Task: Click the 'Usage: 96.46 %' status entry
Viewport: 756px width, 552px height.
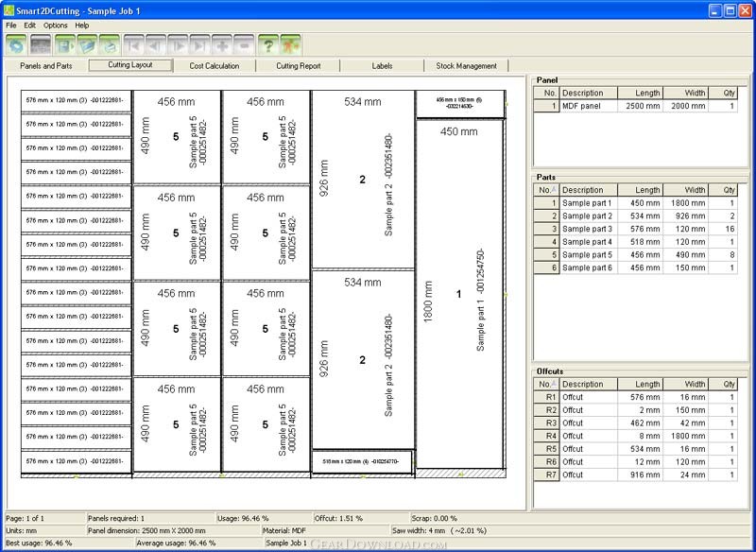Action: click(243, 519)
